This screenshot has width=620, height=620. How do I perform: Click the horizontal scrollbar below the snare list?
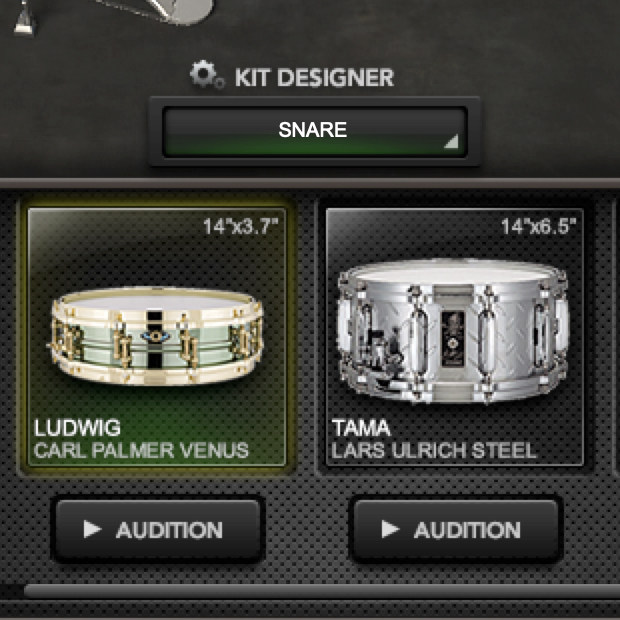pyautogui.click(x=321, y=591)
